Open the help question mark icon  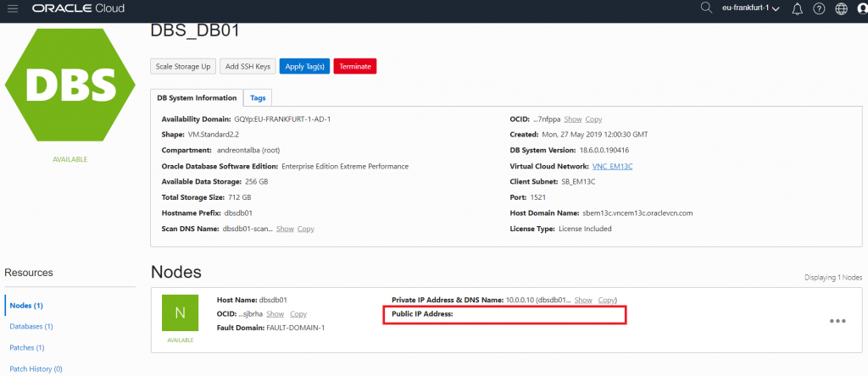[820, 8]
